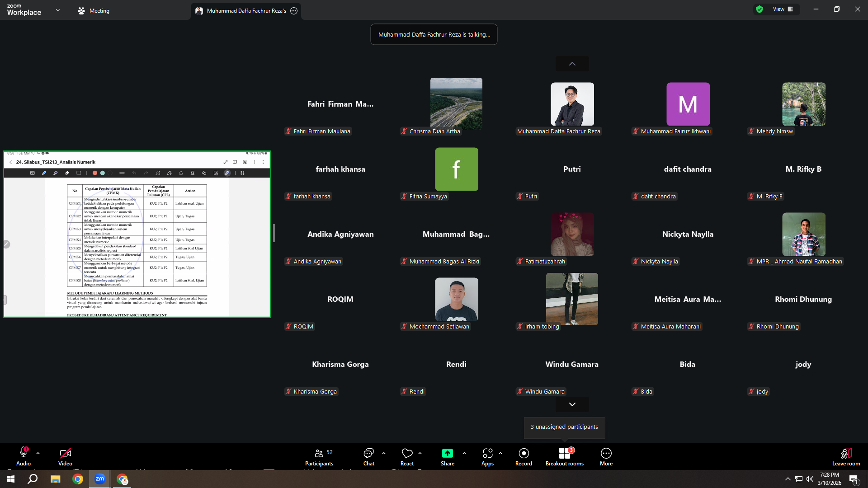The image size is (868, 488).
Task: Toggle camera with the Video button
Action: coord(65,457)
